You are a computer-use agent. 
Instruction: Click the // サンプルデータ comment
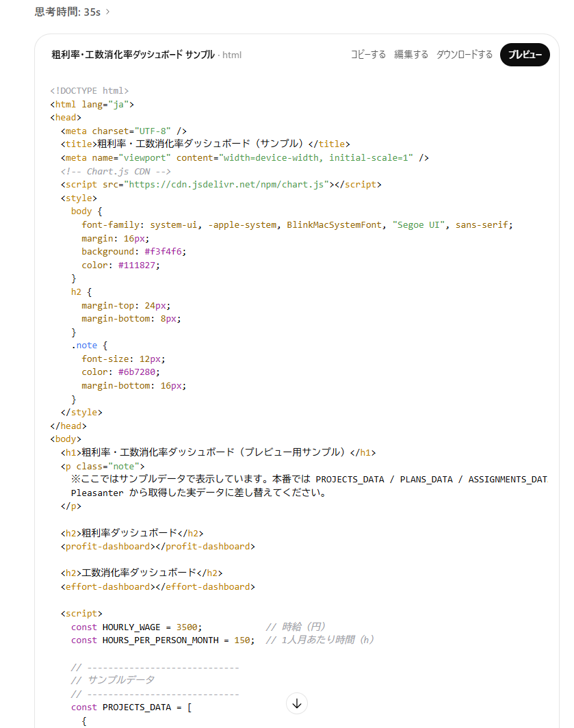(x=113, y=680)
